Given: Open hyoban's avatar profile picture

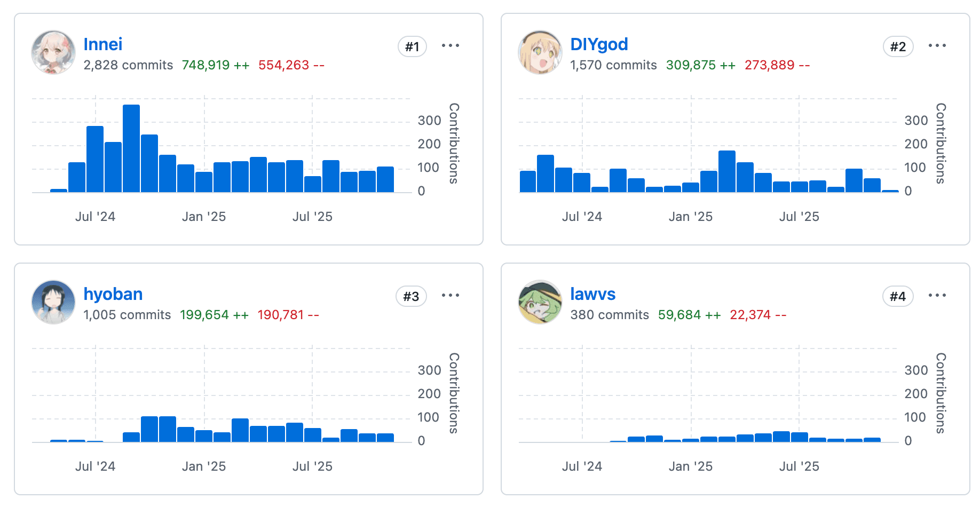Looking at the screenshot, I should click(53, 302).
